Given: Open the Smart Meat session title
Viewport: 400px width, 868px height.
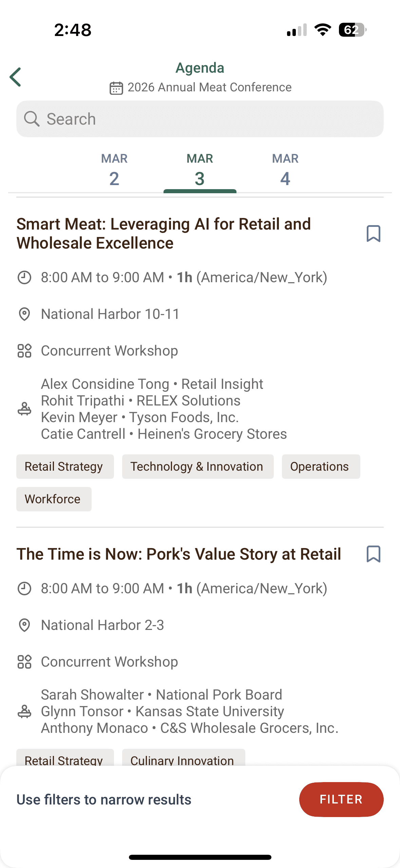Looking at the screenshot, I should click(164, 234).
